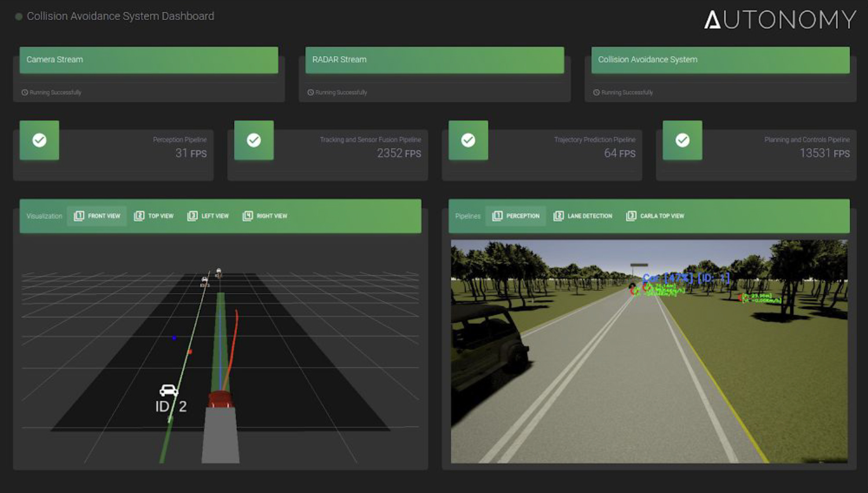
Task: Click the clock icon under RADAR Stream
Action: point(309,92)
